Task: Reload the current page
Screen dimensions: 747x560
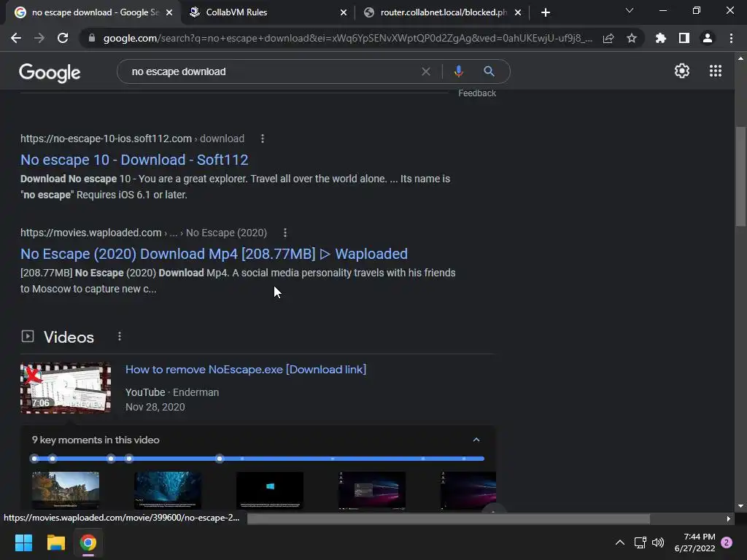Action: (63, 38)
